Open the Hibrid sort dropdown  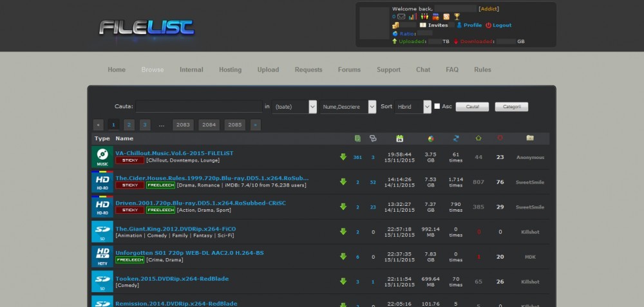click(x=413, y=107)
